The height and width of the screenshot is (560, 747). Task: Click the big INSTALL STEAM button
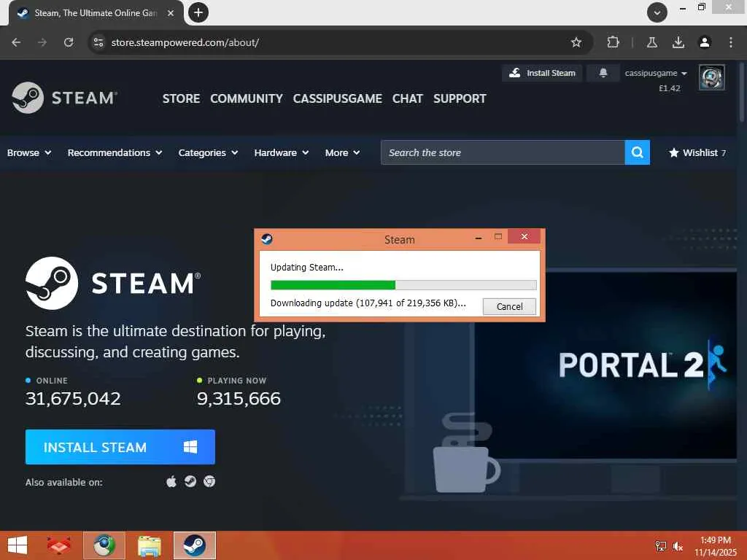(x=120, y=447)
